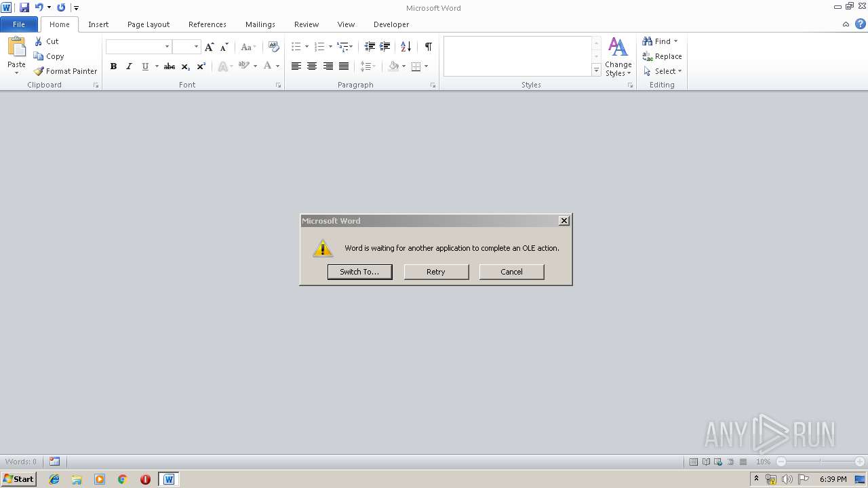
Task: Click the Find button
Action: pos(657,41)
